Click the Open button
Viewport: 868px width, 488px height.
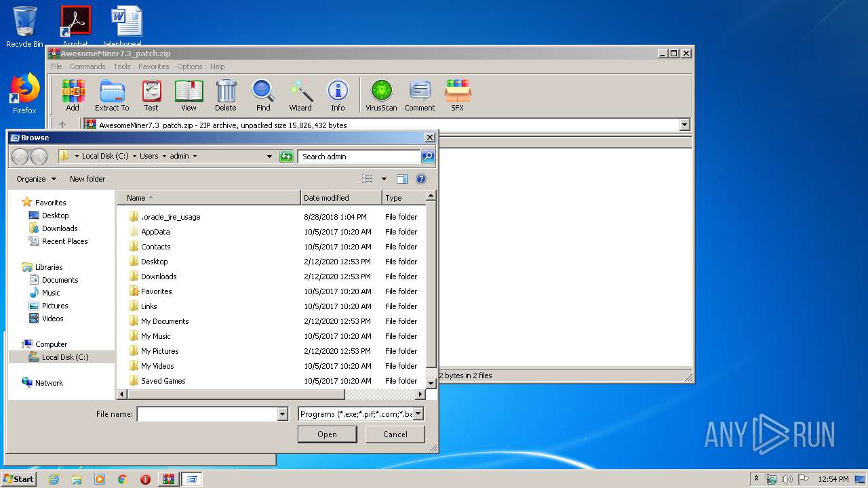327,434
